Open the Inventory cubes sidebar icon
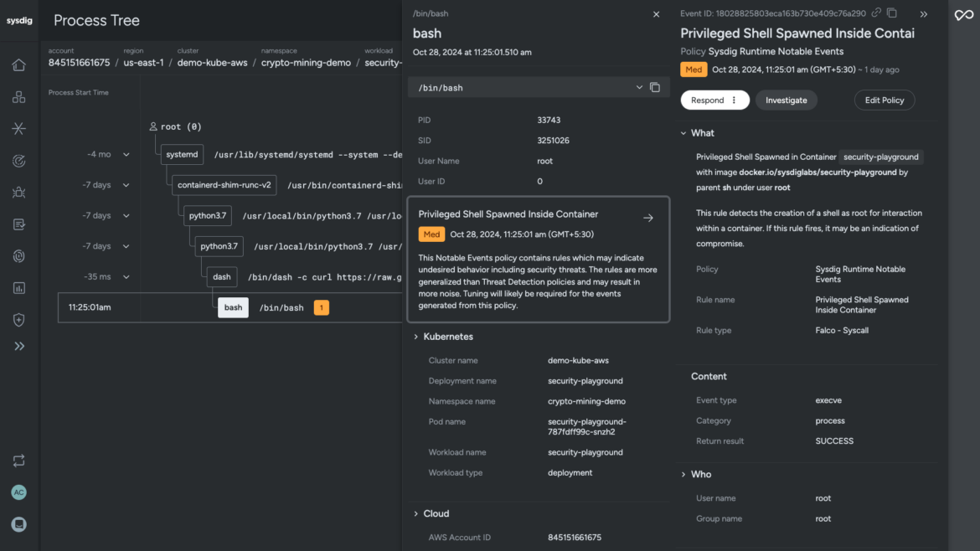 [x=18, y=97]
